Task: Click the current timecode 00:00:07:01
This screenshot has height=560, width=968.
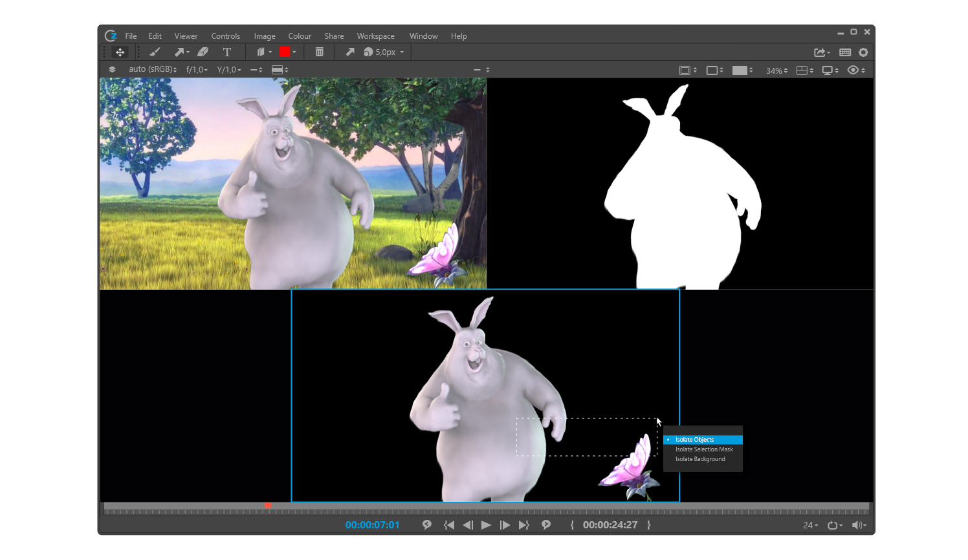Action: pyautogui.click(x=373, y=525)
